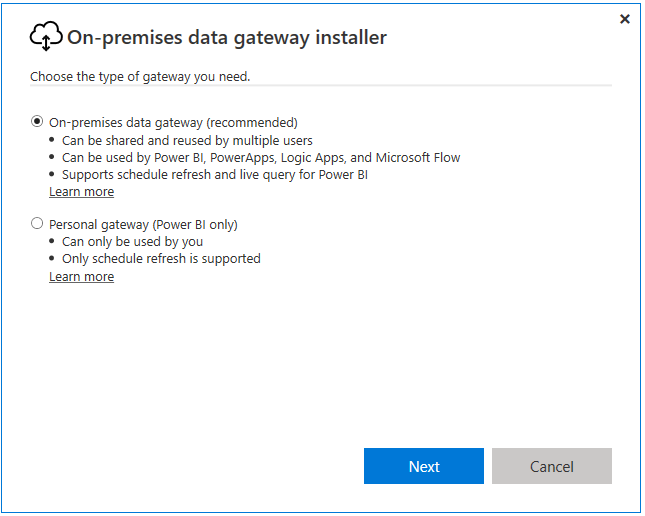Open Learn more under Personal gateway

pos(81,277)
